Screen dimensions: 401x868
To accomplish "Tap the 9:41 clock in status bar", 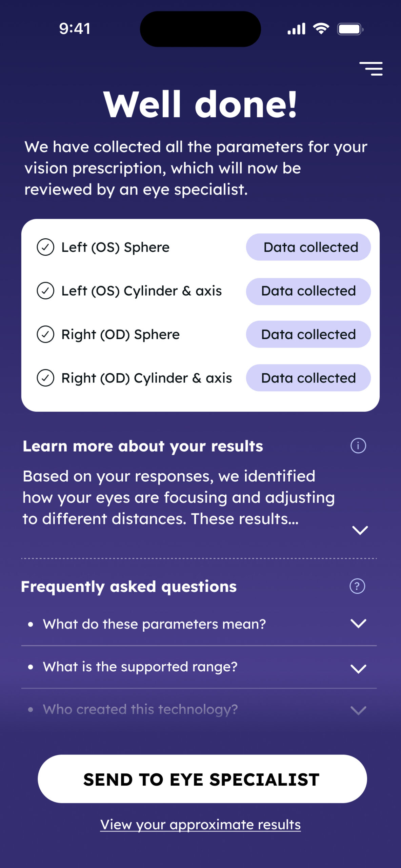I will click(x=75, y=29).
